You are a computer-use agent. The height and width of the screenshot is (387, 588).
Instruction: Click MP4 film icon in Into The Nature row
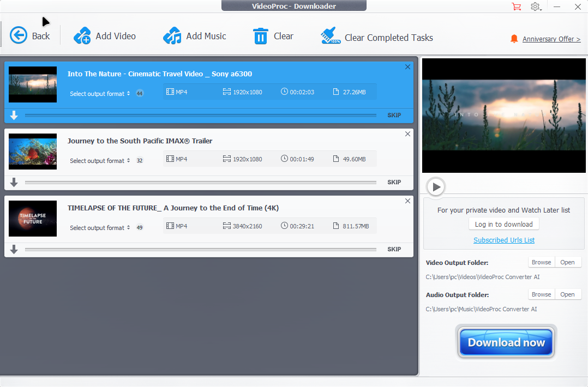tap(170, 92)
